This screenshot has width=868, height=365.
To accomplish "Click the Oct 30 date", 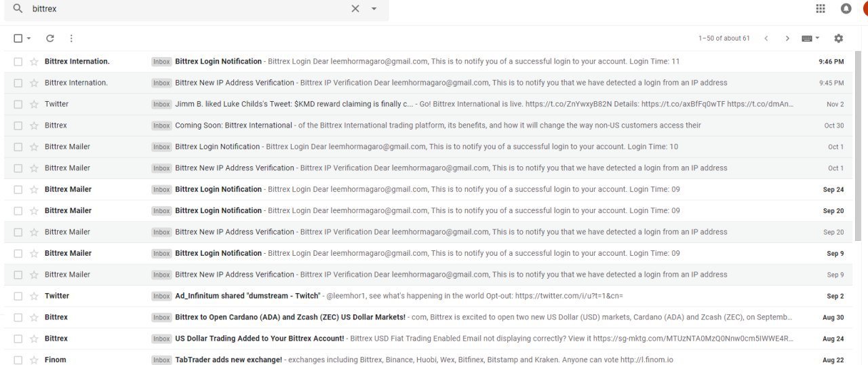I will pos(833,126).
